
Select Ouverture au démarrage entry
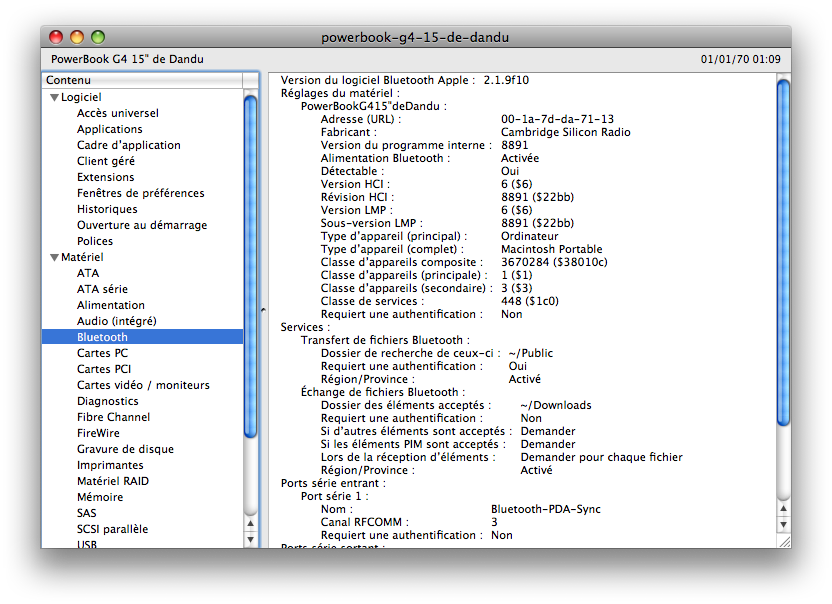coord(142,225)
